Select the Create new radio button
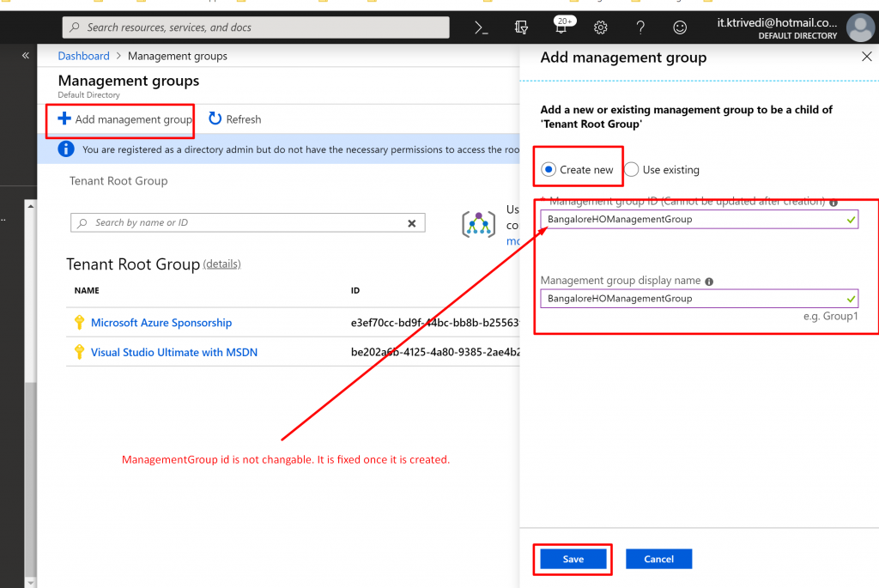This screenshot has height=588, width=879. point(549,170)
